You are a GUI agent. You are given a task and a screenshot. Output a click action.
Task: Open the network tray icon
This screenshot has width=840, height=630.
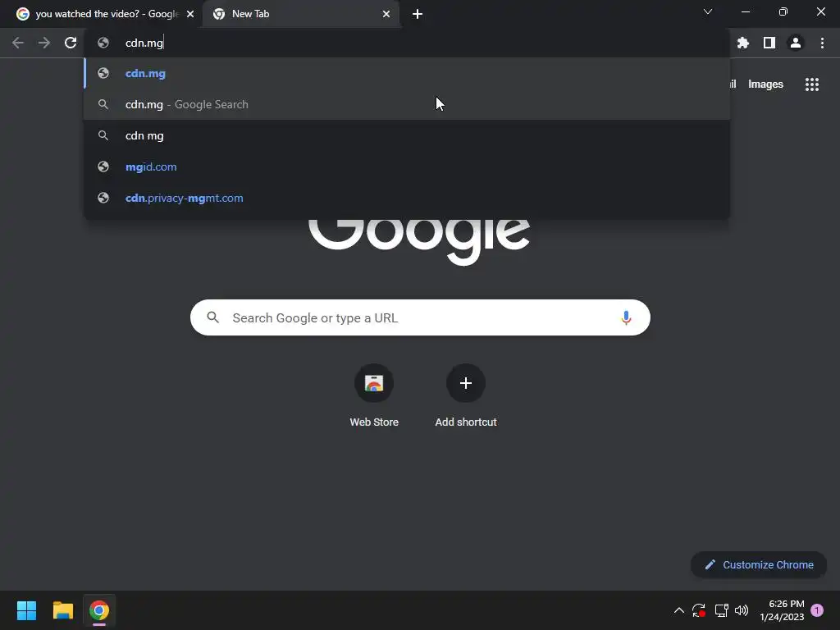pos(721,610)
